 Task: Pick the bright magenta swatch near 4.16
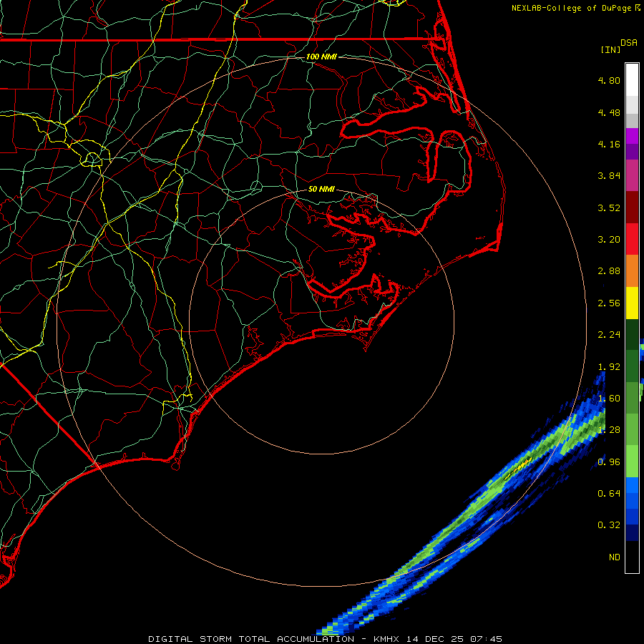click(632, 136)
